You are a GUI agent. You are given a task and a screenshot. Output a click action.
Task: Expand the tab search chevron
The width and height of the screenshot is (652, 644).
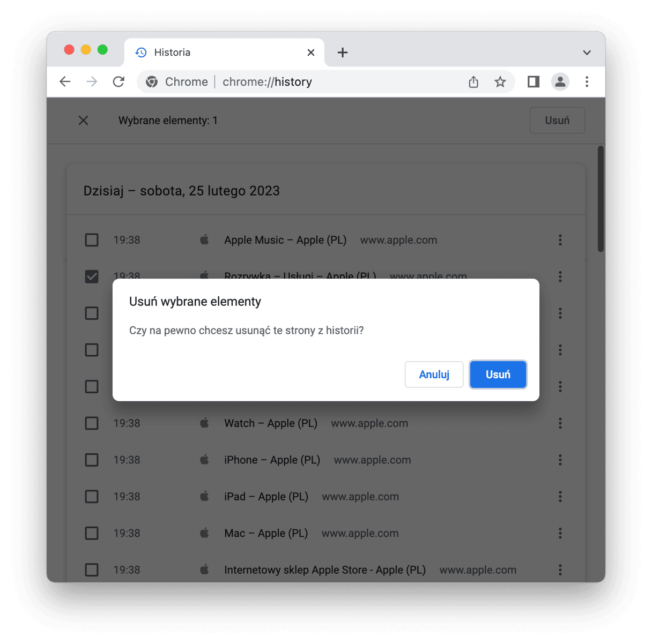587,53
